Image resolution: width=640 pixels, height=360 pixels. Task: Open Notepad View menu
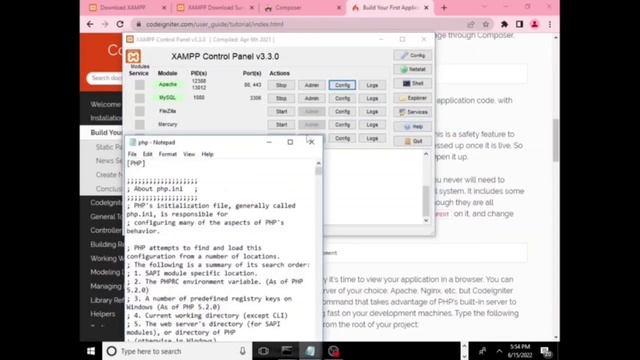(x=189, y=154)
